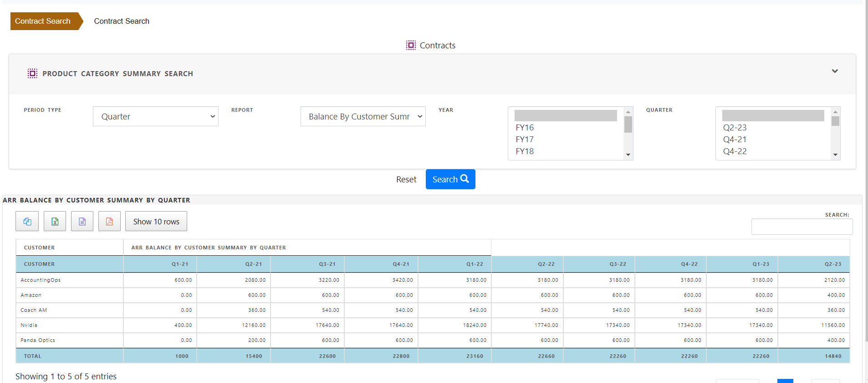868x383 pixels.
Task: Click the Nvidia customer row
Action: (x=433, y=325)
